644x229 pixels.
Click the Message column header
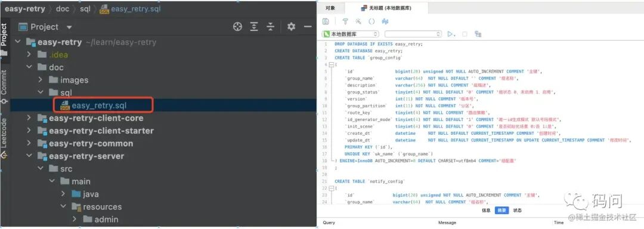(x=447, y=222)
